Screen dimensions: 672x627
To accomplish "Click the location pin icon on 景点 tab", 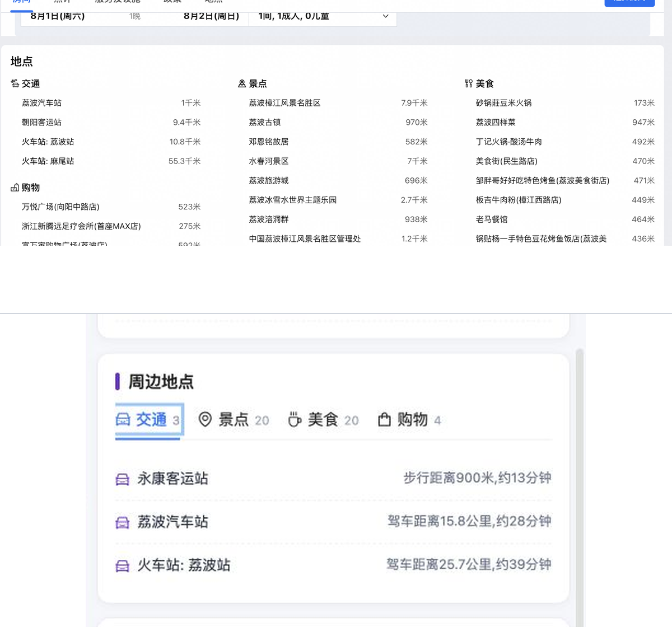I will 205,419.
